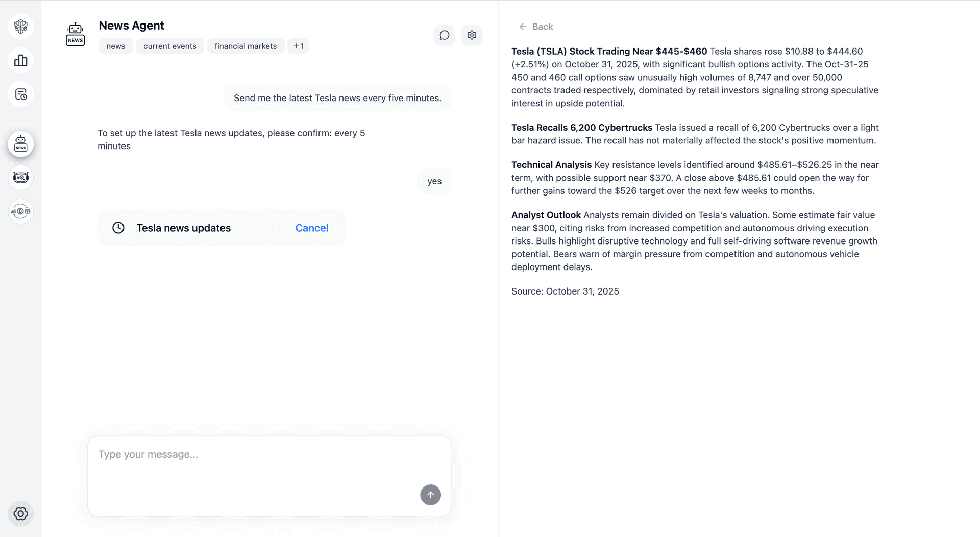The height and width of the screenshot is (537, 980).
Task: Select the search robot agent in sidebar
Action: [21, 178]
